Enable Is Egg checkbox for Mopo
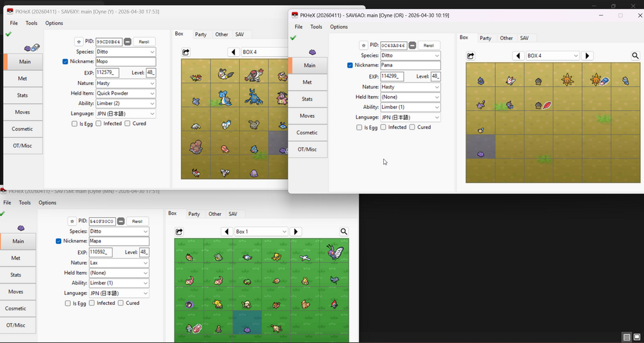Viewport: 644px width, 343px height. [x=74, y=123]
